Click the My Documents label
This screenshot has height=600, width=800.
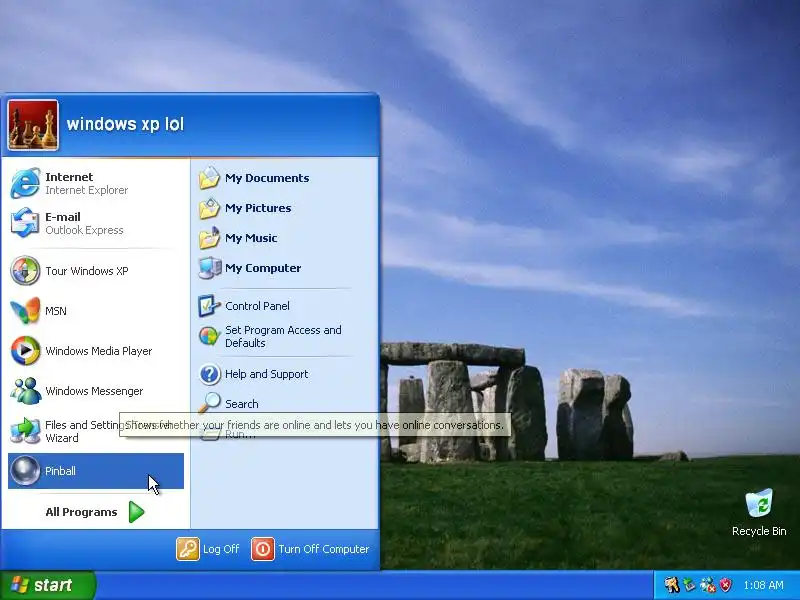[267, 178]
